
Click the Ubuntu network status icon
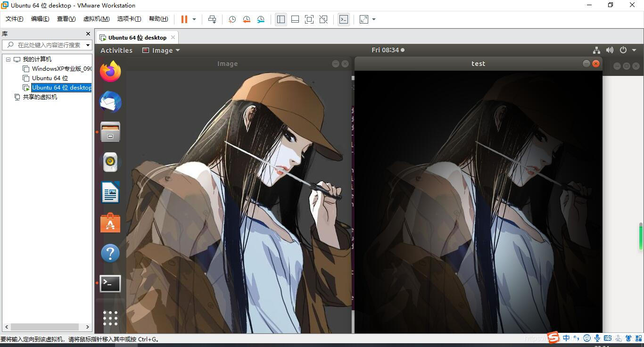coord(596,50)
